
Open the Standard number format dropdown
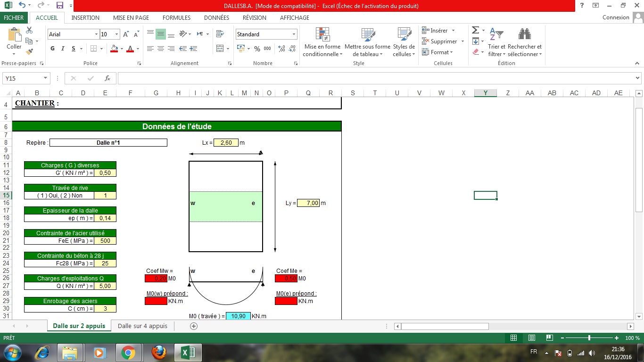tap(294, 34)
